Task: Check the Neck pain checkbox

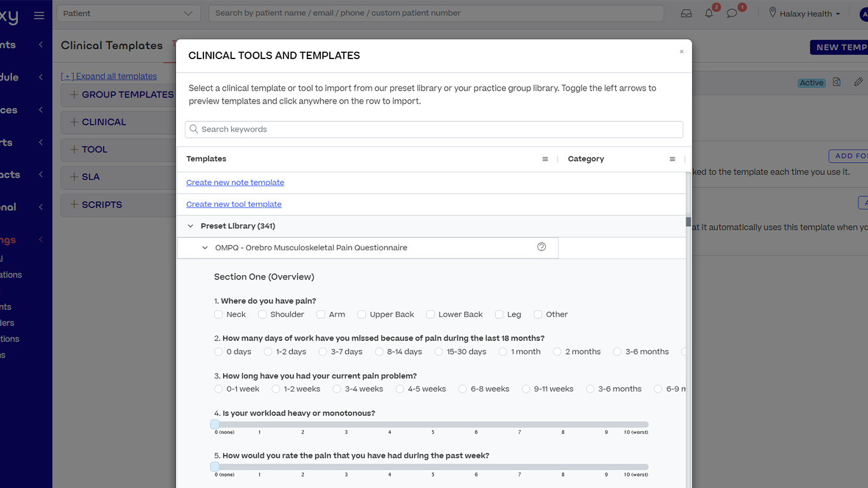Action: pos(219,315)
